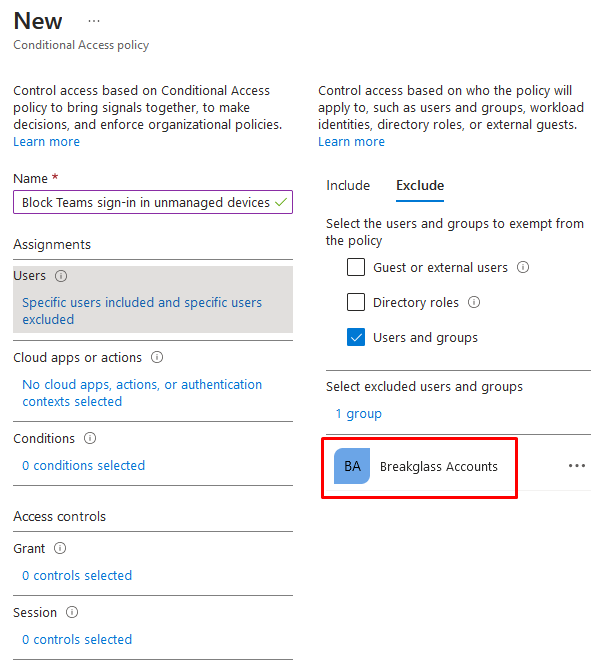
Task: Open the 0 conditions selected link
Action: click(x=84, y=465)
